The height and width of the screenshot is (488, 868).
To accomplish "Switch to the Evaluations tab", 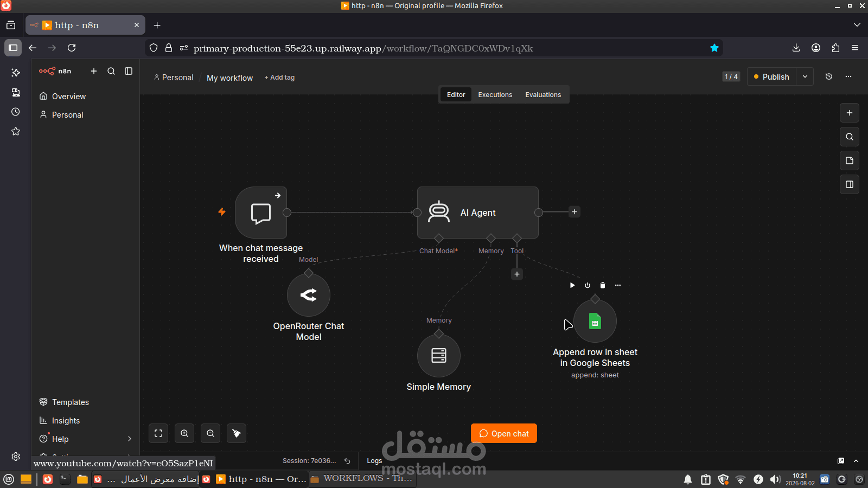I will [543, 94].
